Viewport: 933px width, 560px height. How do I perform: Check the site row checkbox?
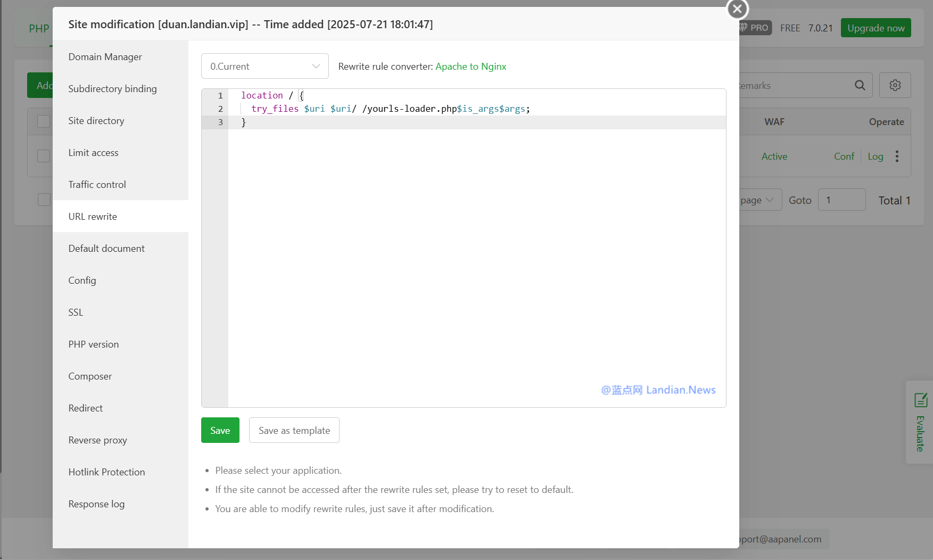click(x=44, y=156)
